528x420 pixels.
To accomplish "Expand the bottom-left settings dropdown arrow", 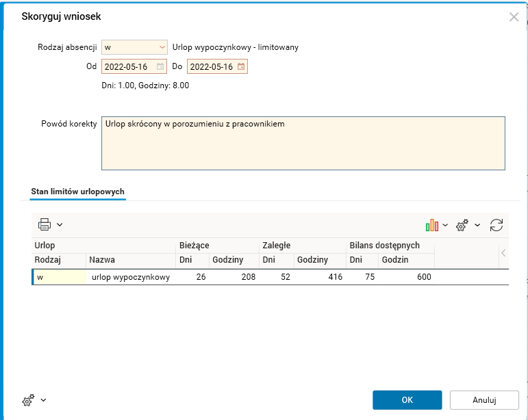I will (x=43, y=400).
